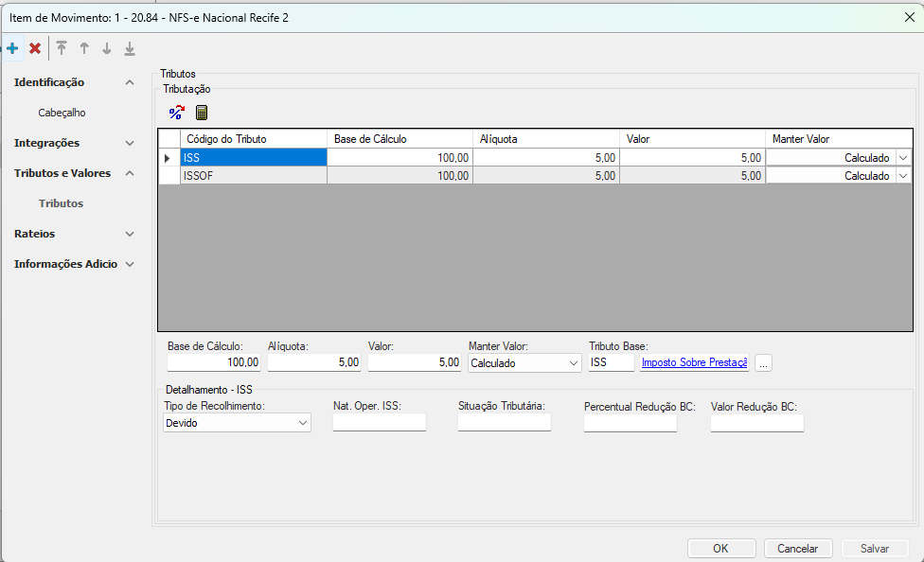Image resolution: width=924 pixels, height=562 pixels.
Task: Click ISSOF row Base de Cálculo cell
Action: (x=400, y=176)
